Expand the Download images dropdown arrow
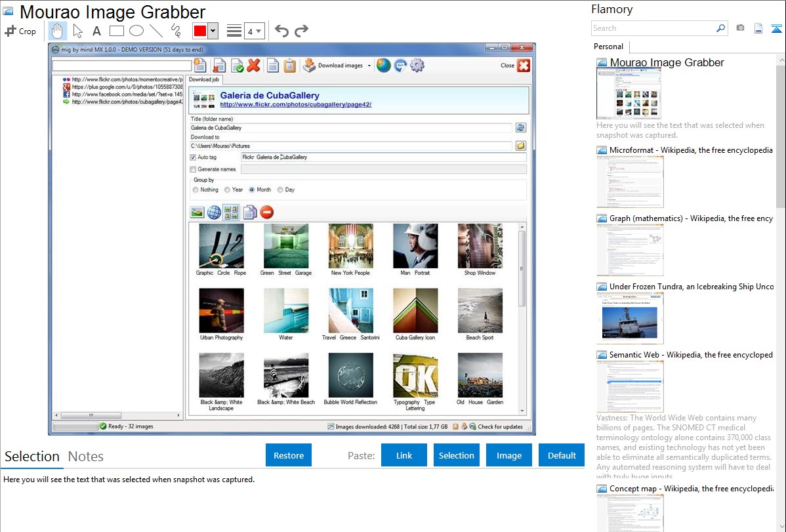The width and height of the screenshot is (786, 532). point(369,66)
